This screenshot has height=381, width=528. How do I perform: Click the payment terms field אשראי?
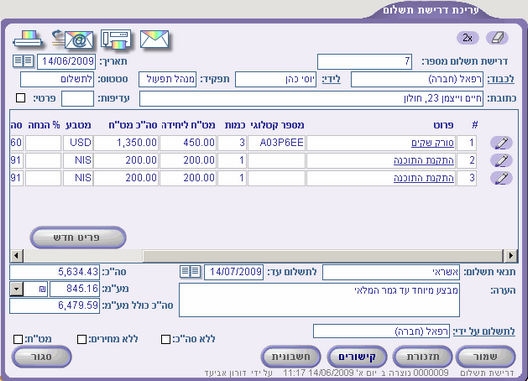[x=391, y=272]
